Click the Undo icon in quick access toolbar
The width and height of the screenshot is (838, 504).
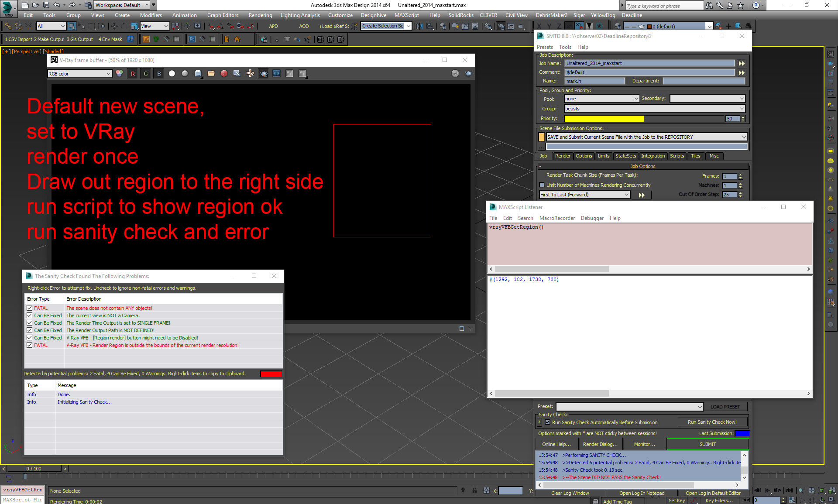(57, 5)
